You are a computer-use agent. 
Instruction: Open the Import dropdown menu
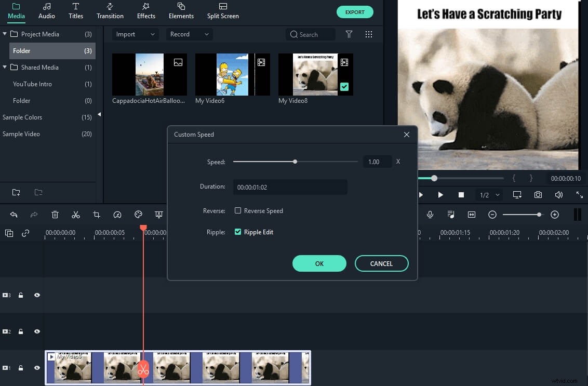point(135,34)
